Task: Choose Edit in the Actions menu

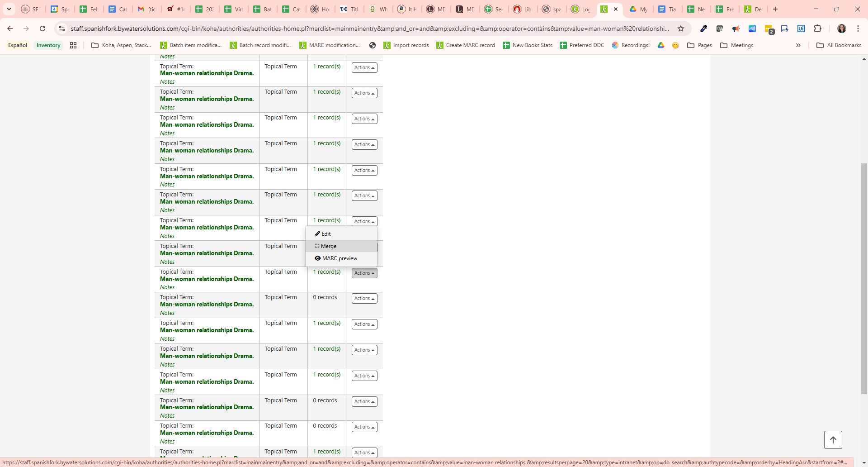Action: [x=326, y=234]
